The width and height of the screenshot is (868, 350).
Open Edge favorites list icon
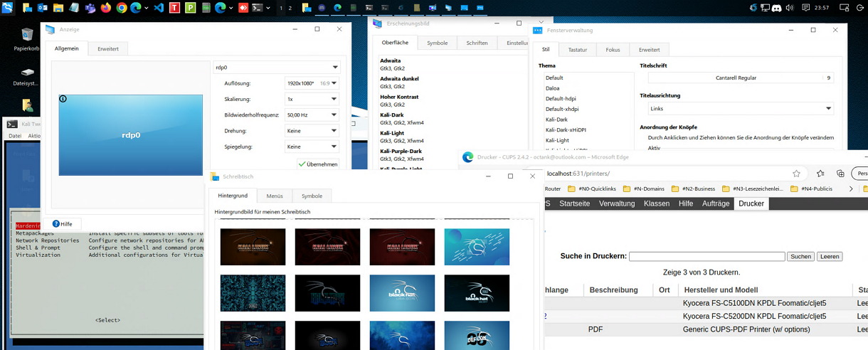coord(821,173)
